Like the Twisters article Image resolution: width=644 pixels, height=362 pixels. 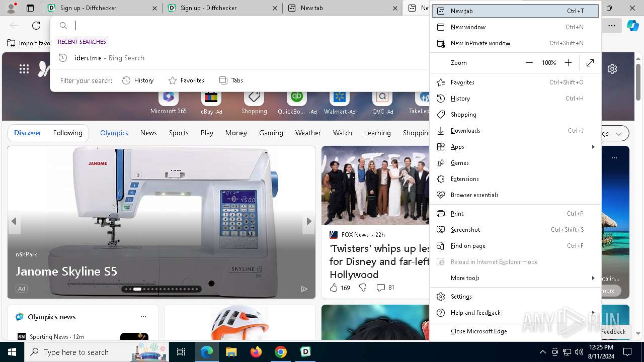(x=340, y=288)
